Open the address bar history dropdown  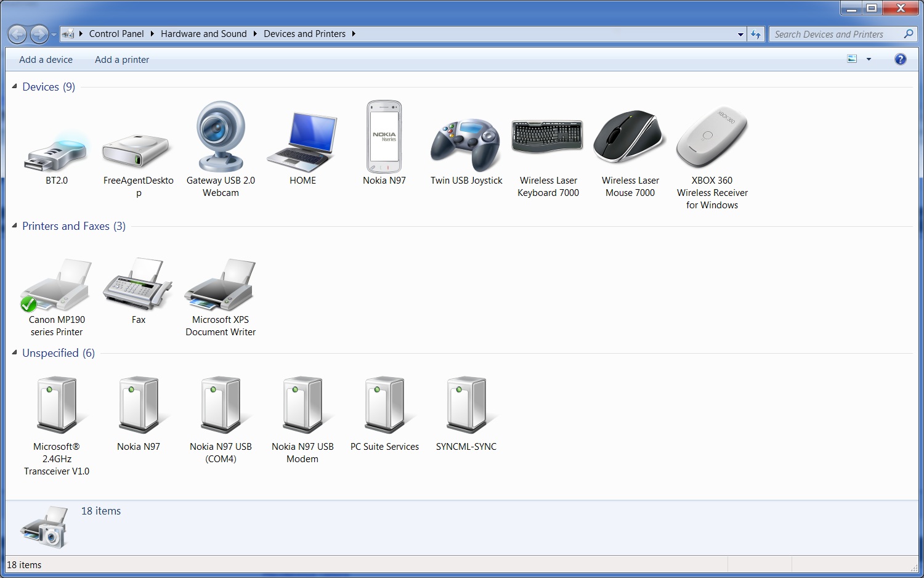[740, 34]
